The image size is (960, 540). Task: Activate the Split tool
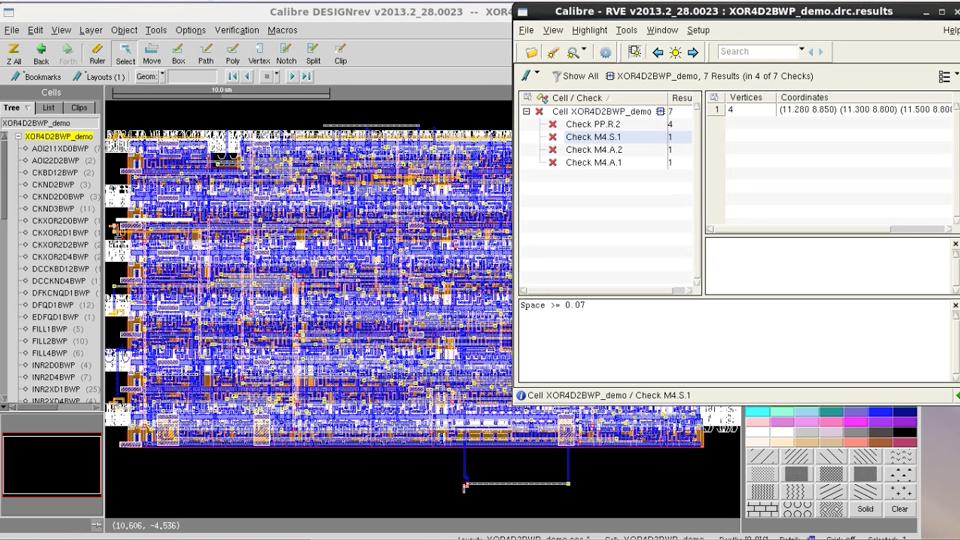click(313, 54)
